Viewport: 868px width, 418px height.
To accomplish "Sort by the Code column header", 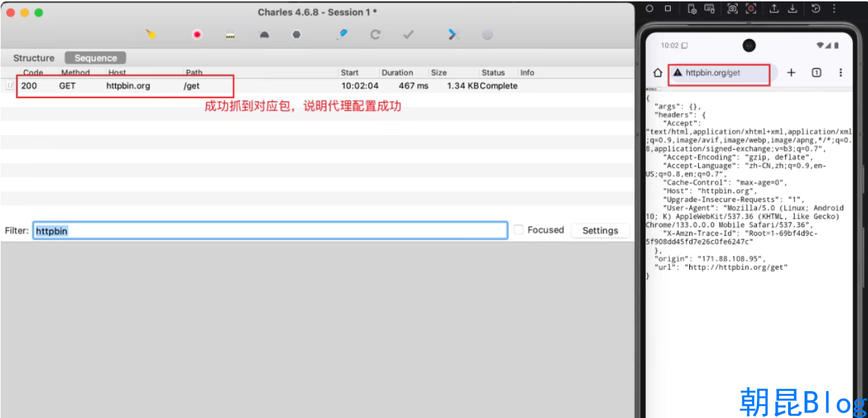I will click(33, 72).
